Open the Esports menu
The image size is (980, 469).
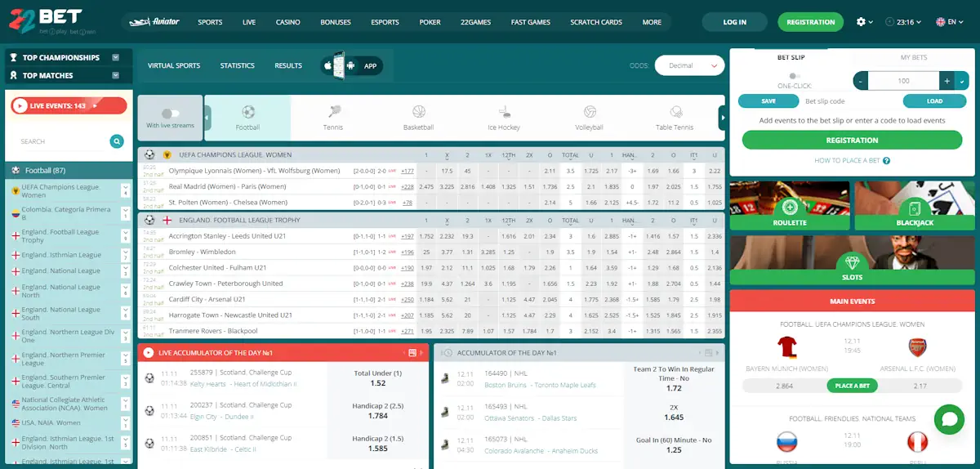(x=385, y=22)
